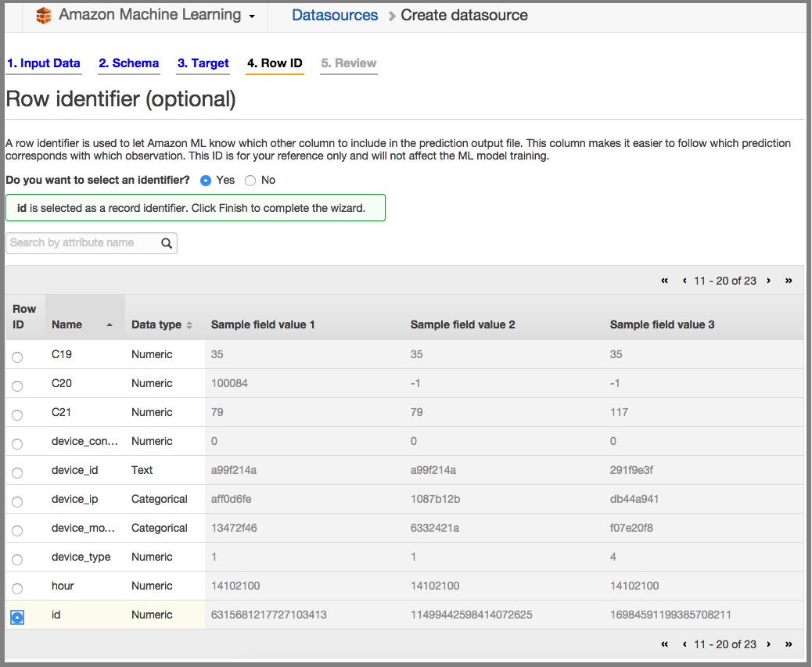Go to next page using bottom pager
The width and height of the screenshot is (812, 667).
pyautogui.click(x=768, y=644)
